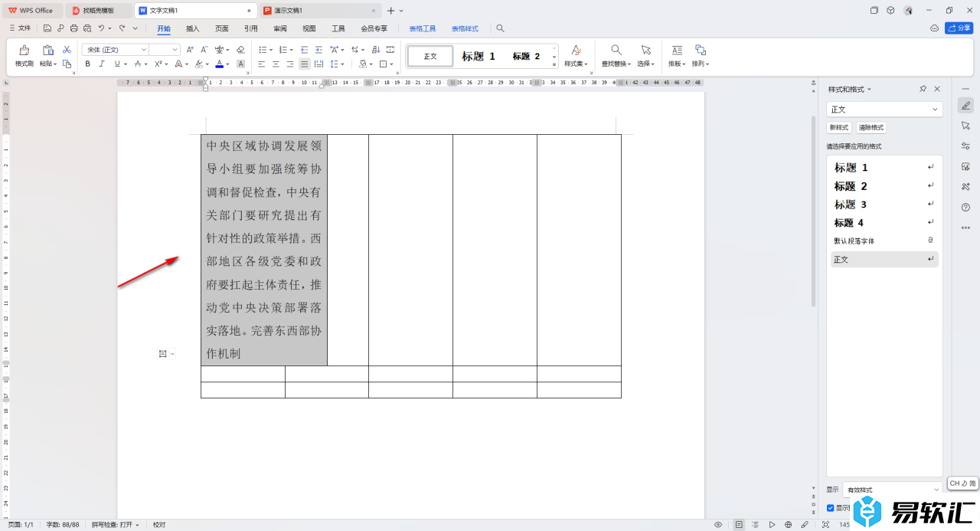The image size is (980, 531).
Task: Click the web layout globe icon in status bar
Action: [x=789, y=525]
